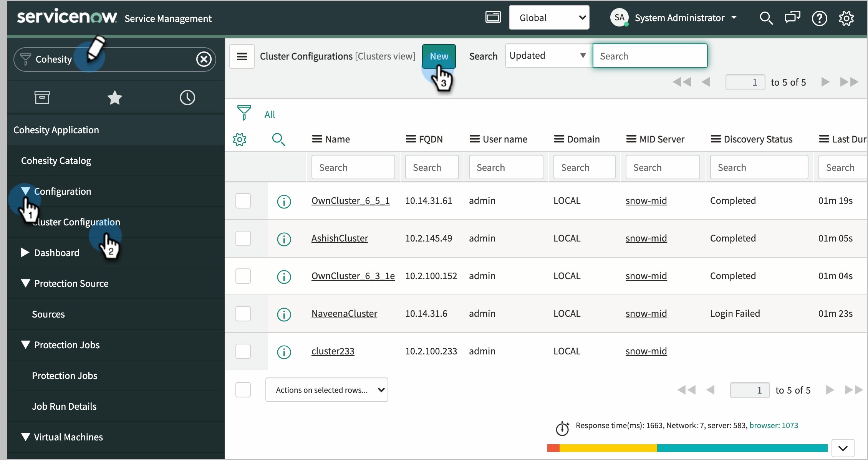This screenshot has height=460, width=868.
Task: Toggle checkbox for NaveenaCluster row
Action: click(x=244, y=313)
